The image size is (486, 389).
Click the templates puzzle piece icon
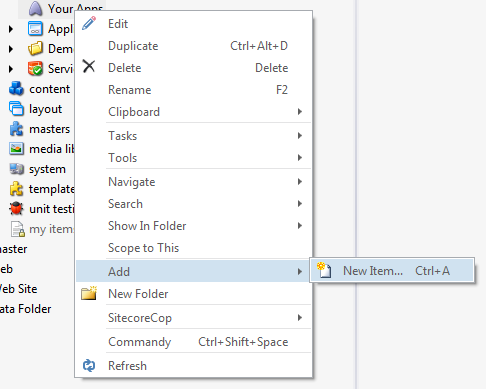coord(16,189)
